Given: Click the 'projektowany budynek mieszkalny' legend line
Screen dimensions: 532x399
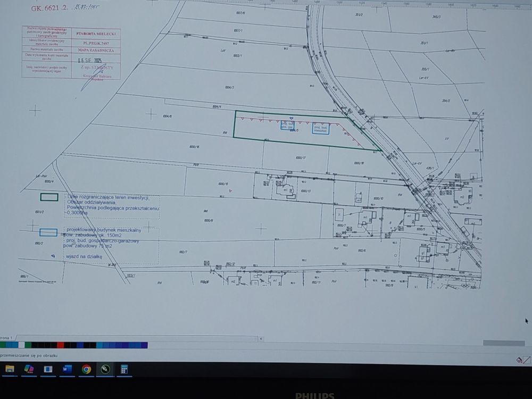Looking at the screenshot, I should point(104,230).
